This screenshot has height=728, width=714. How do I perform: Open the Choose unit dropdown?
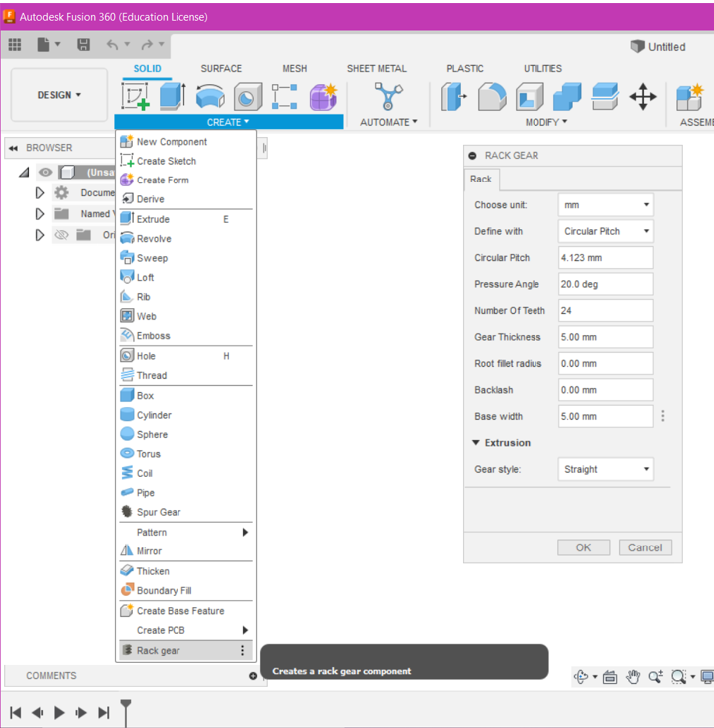coord(605,205)
